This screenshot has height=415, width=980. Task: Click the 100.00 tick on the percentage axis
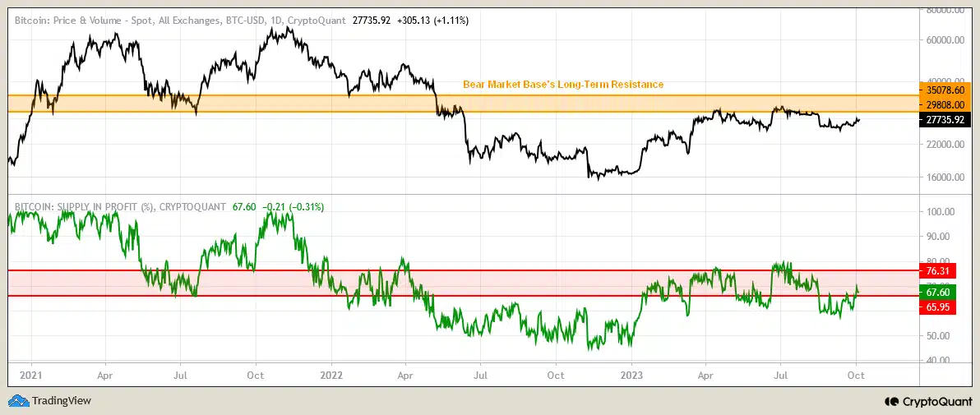point(940,211)
